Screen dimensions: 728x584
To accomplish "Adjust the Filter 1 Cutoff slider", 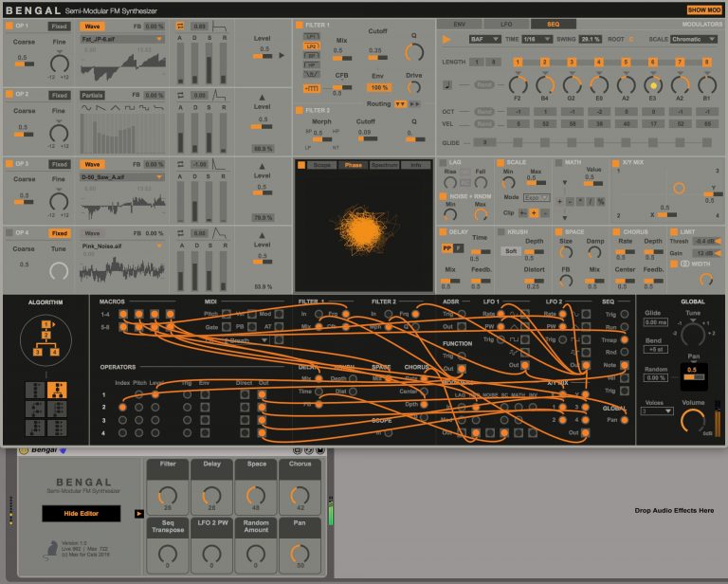I will (x=377, y=58).
